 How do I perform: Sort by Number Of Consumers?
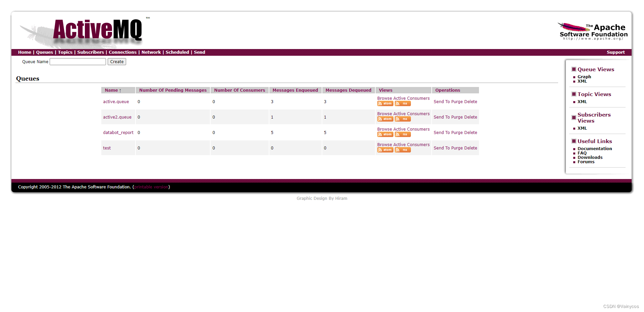pos(239,90)
